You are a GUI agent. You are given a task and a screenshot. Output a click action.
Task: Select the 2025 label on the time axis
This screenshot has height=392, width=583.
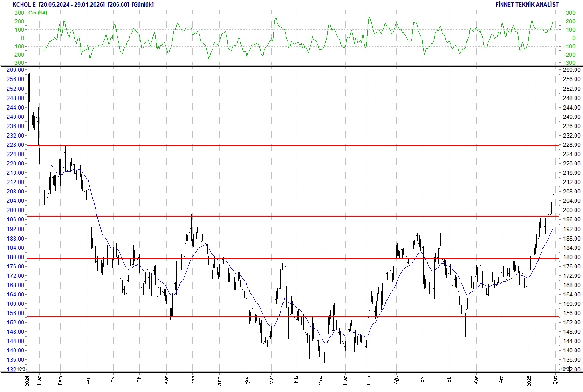[x=219, y=380]
